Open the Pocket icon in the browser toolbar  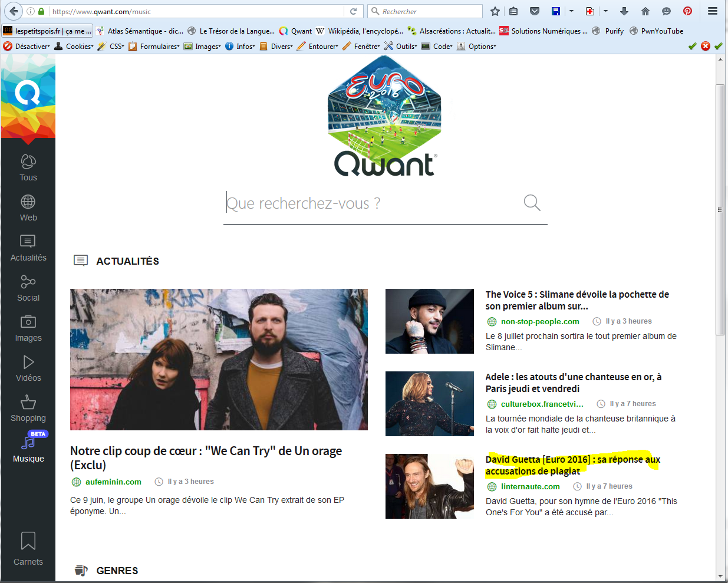(x=535, y=11)
